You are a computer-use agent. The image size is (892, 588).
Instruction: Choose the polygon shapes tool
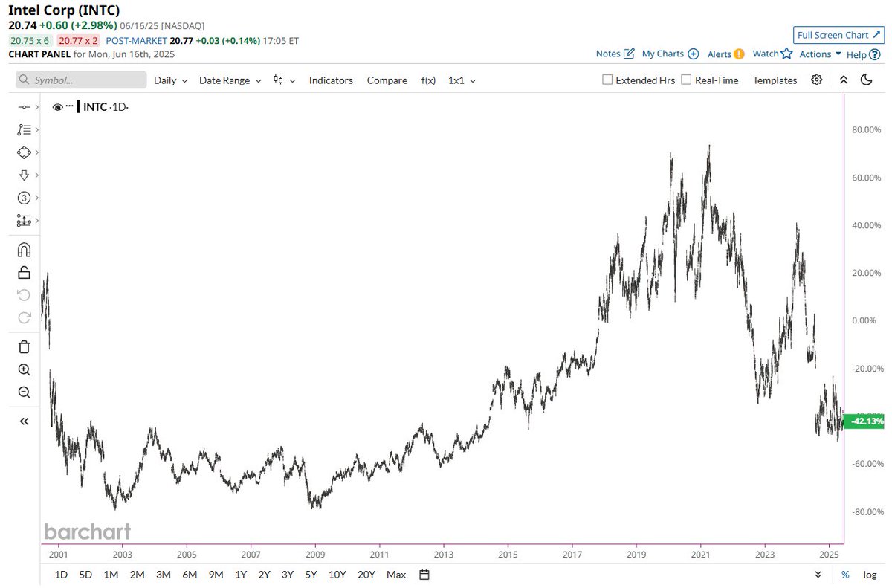click(x=23, y=152)
